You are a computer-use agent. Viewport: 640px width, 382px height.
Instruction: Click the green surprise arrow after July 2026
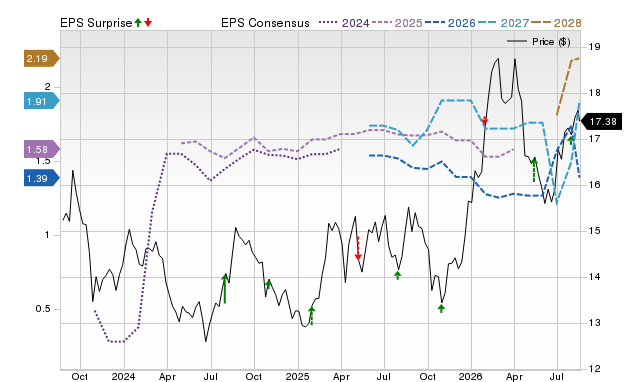click(x=571, y=140)
